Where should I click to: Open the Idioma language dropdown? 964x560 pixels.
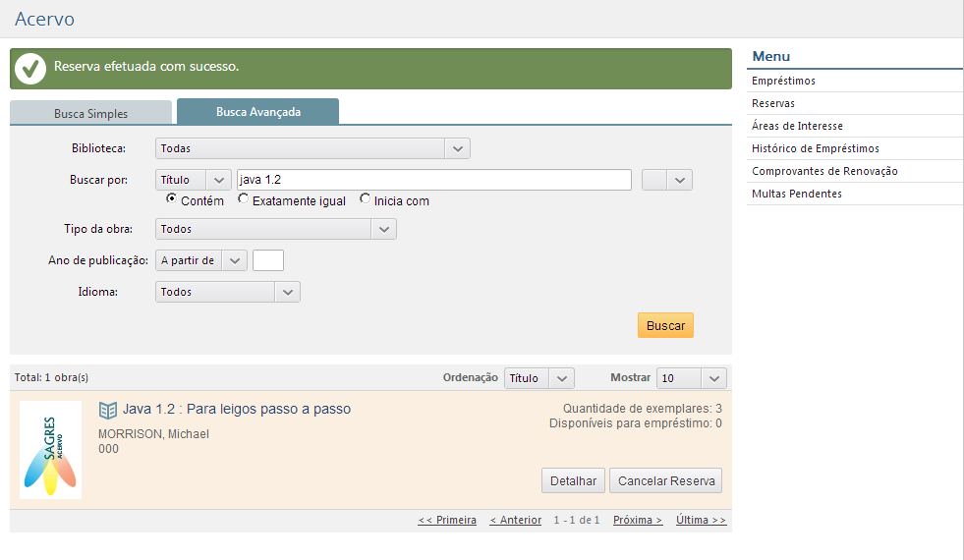(227, 292)
